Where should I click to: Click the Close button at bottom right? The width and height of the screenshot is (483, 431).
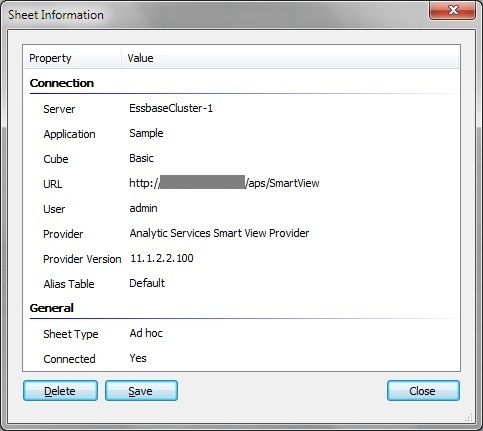pyautogui.click(x=423, y=391)
